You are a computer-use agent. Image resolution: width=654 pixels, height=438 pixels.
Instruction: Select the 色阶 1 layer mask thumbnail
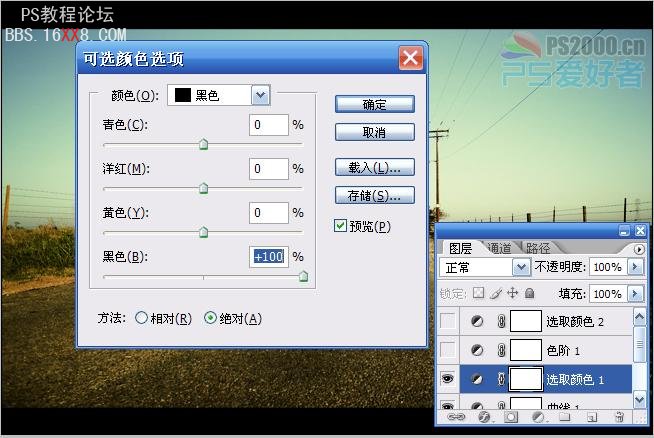(x=526, y=350)
